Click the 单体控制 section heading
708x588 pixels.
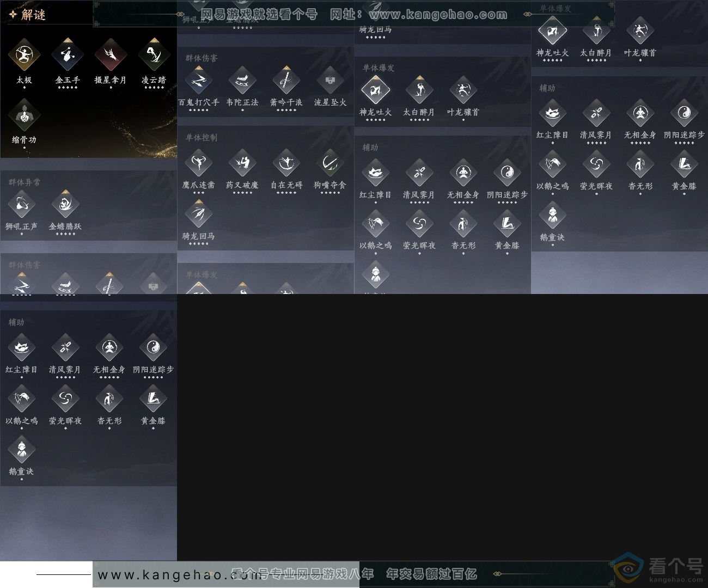point(202,138)
